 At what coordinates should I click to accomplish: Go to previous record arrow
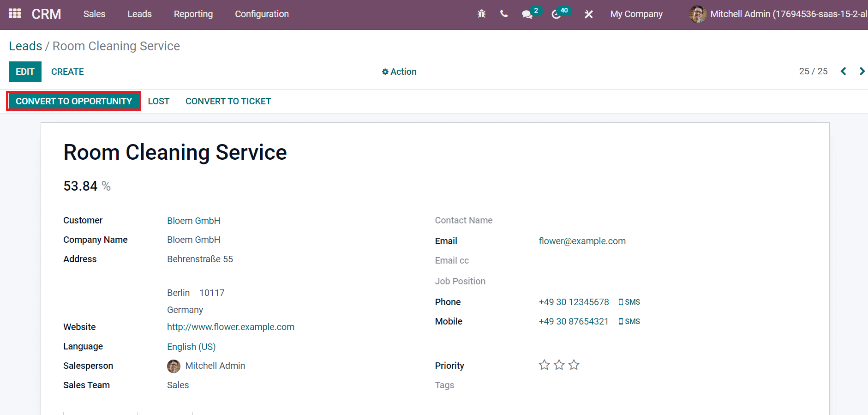[843, 71]
